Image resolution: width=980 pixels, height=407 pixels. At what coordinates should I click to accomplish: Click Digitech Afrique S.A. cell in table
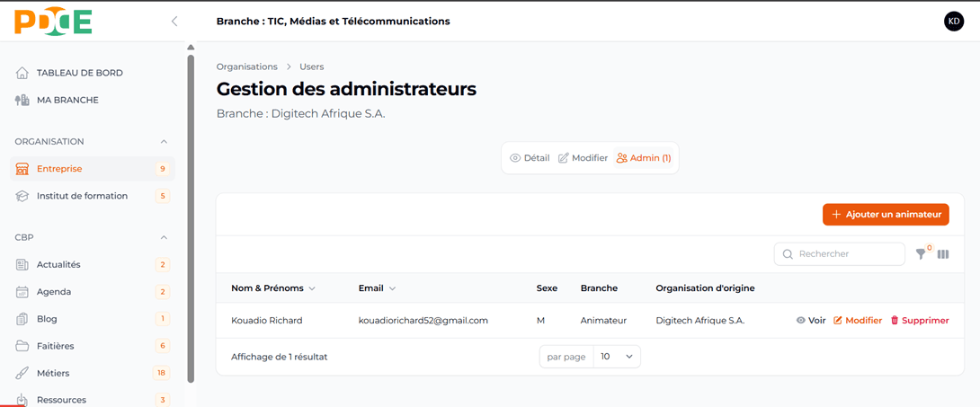pos(700,320)
